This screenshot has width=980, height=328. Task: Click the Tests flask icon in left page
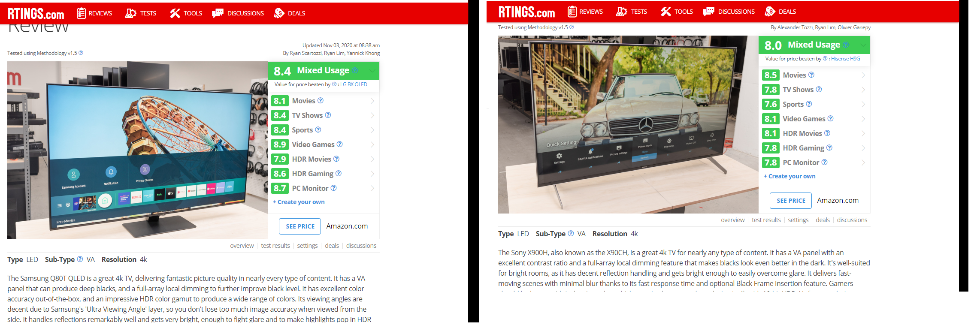(x=130, y=13)
